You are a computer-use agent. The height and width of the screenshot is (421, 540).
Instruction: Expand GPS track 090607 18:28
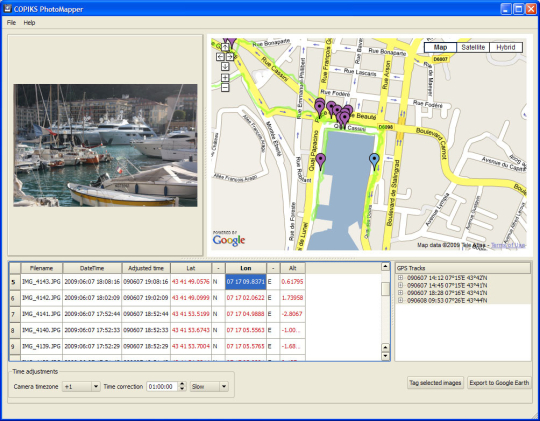click(400, 293)
